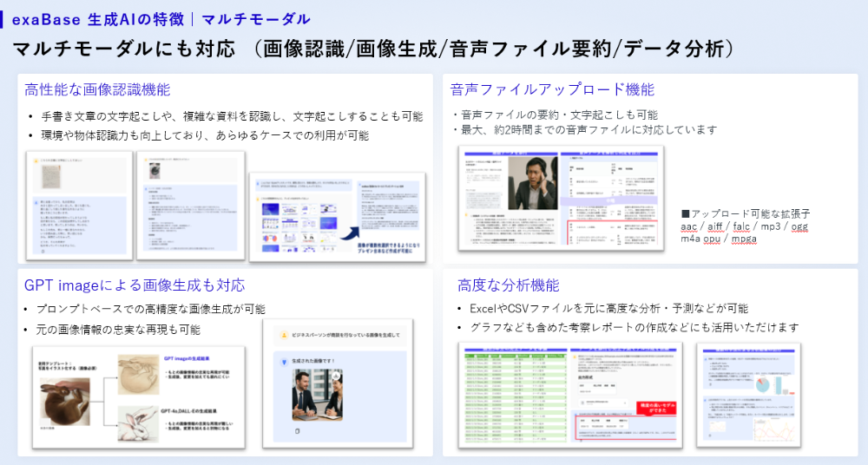Image resolution: width=868 pixels, height=465 pixels.
Task: Open the green data table screenshot
Action: click(x=510, y=393)
